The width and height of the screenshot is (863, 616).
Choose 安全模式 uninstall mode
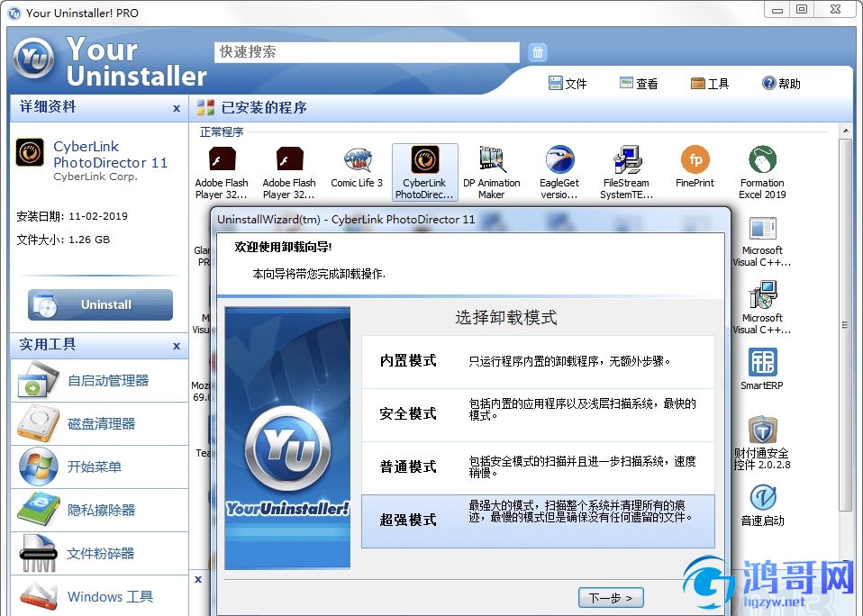pyautogui.click(x=538, y=414)
